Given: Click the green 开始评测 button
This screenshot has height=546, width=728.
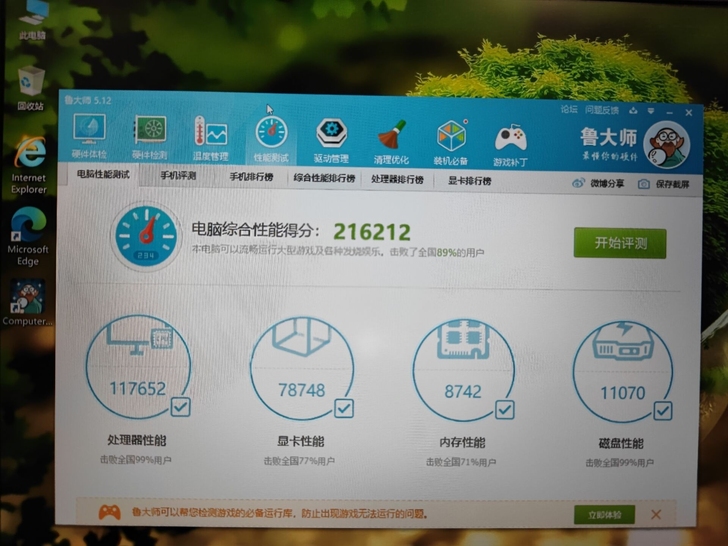Looking at the screenshot, I should (x=620, y=243).
